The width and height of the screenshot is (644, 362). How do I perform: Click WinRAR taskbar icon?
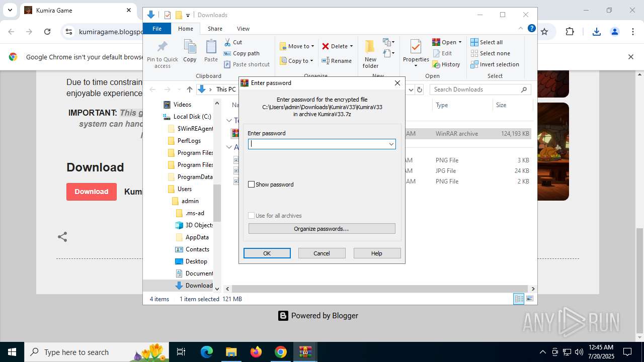(305, 352)
